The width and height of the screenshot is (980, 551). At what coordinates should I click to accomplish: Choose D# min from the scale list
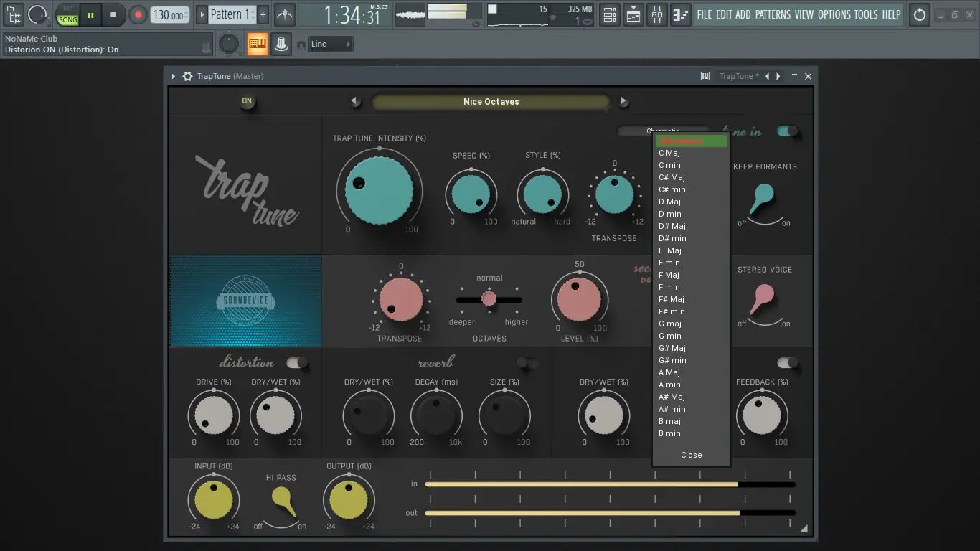pos(692,238)
